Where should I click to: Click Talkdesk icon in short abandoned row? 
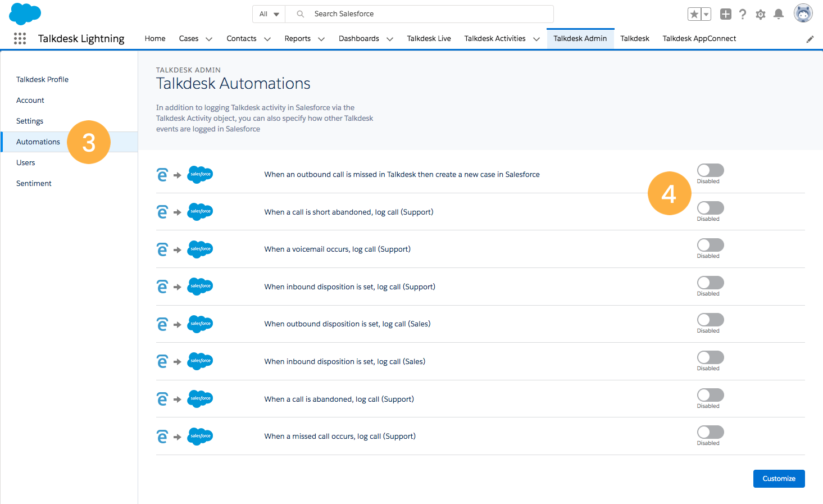coord(162,212)
